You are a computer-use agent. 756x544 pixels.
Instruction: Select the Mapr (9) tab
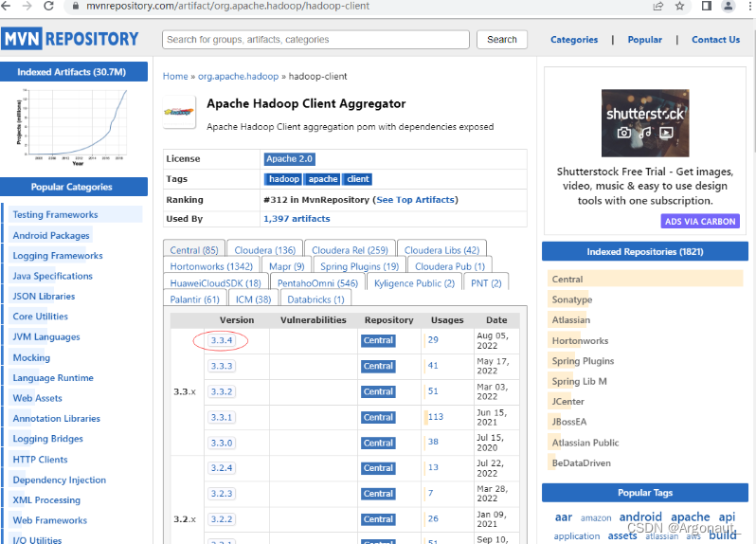click(x=286, y=266)
